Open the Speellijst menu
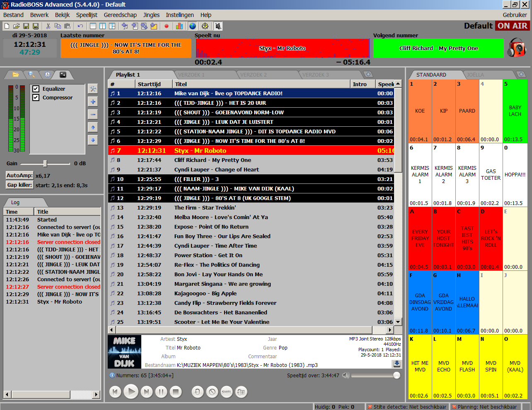This screenshot has width=532, height=410. pos(87,15)
